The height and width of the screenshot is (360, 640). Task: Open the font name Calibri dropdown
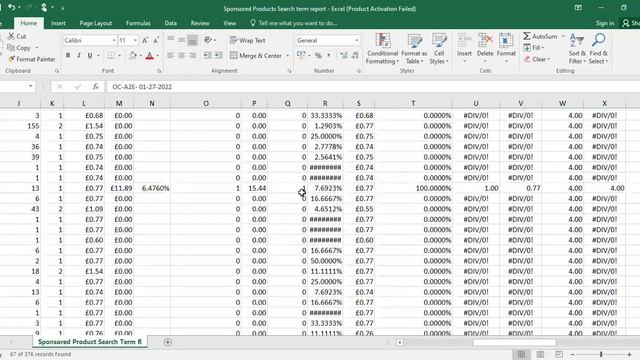114,40
